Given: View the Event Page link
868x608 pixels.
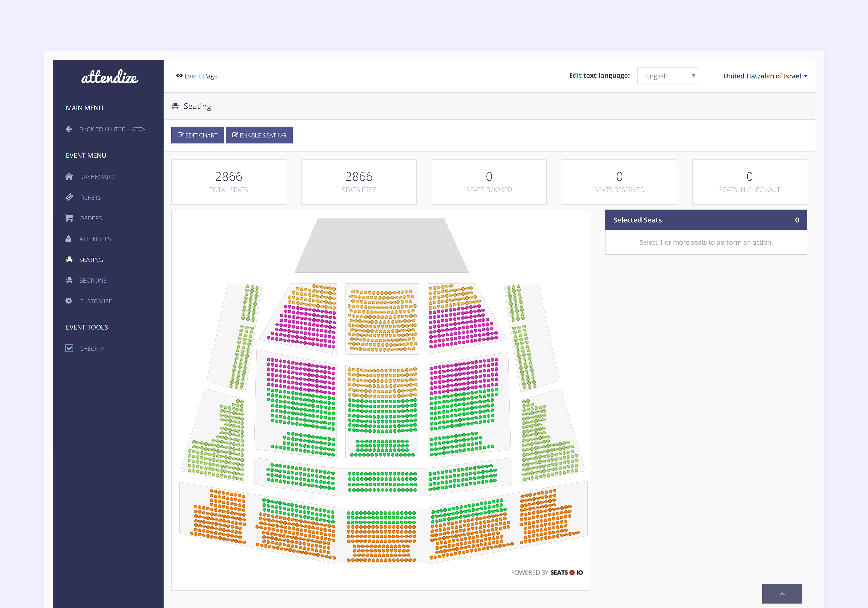Looking at the screenshot, I should [x=197, y=76].
